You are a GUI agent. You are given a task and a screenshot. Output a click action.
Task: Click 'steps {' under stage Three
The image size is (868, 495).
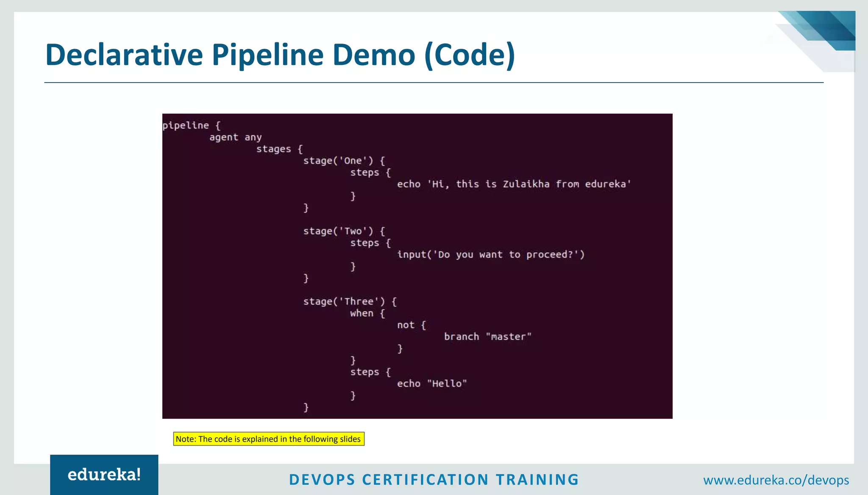pos(370,372)
